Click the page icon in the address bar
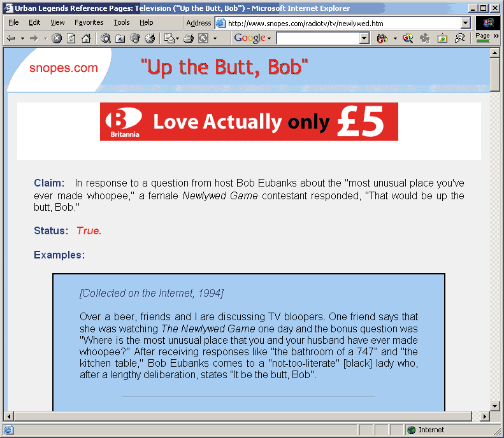The image size is (504, 438). pyautogui.click(x=220, y=23)
